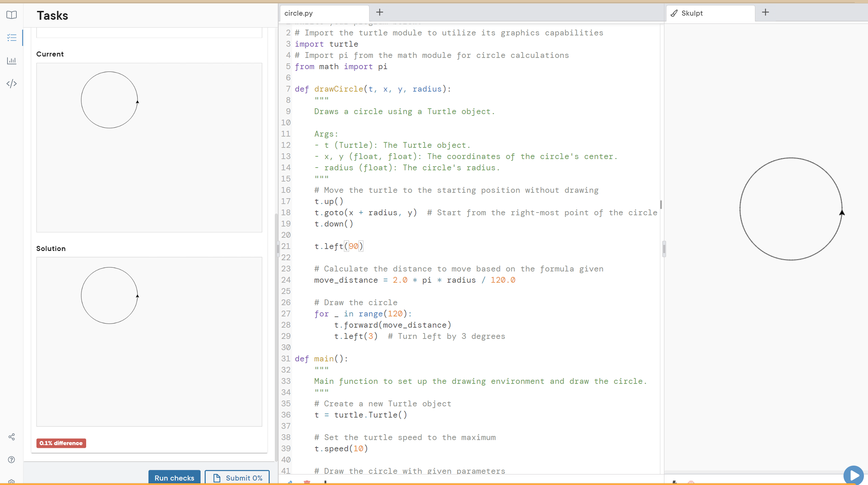The width and height of the screenshot is (868, 485).
Task: Click the Submit 0% button
Action: (x=237, y=478)
